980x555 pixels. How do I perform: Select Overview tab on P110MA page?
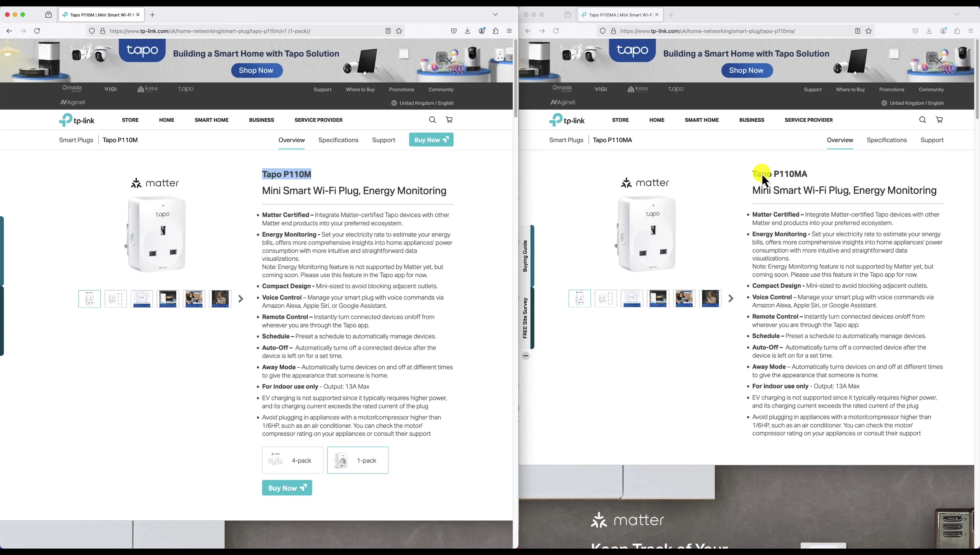pyautogui.click(x=840, y=140)
